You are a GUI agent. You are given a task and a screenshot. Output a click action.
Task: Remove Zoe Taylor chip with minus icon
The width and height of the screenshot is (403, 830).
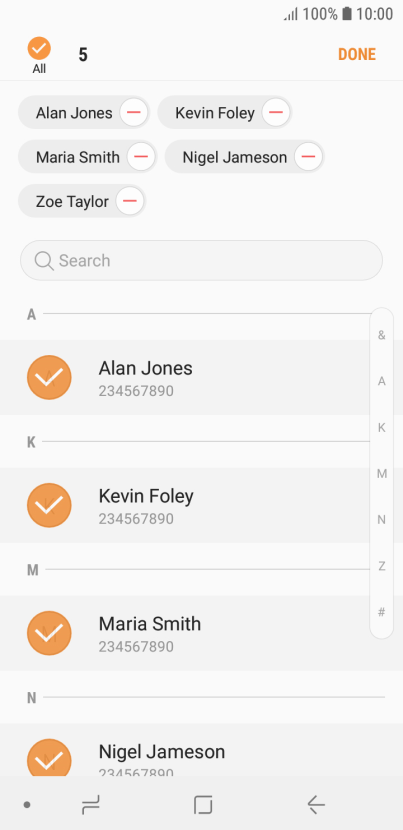click(130, 201)
